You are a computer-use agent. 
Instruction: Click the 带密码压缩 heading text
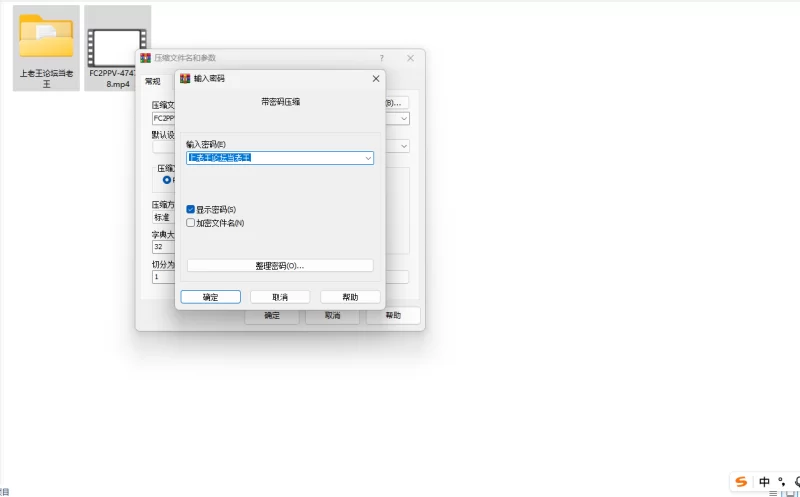[281, 102]
